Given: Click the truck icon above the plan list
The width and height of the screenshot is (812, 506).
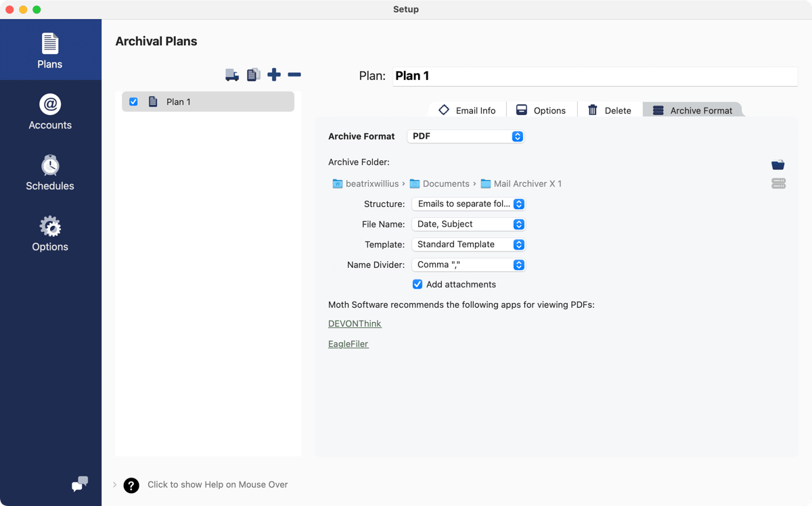Looking at the screenshot, I should tap(232, 74).
